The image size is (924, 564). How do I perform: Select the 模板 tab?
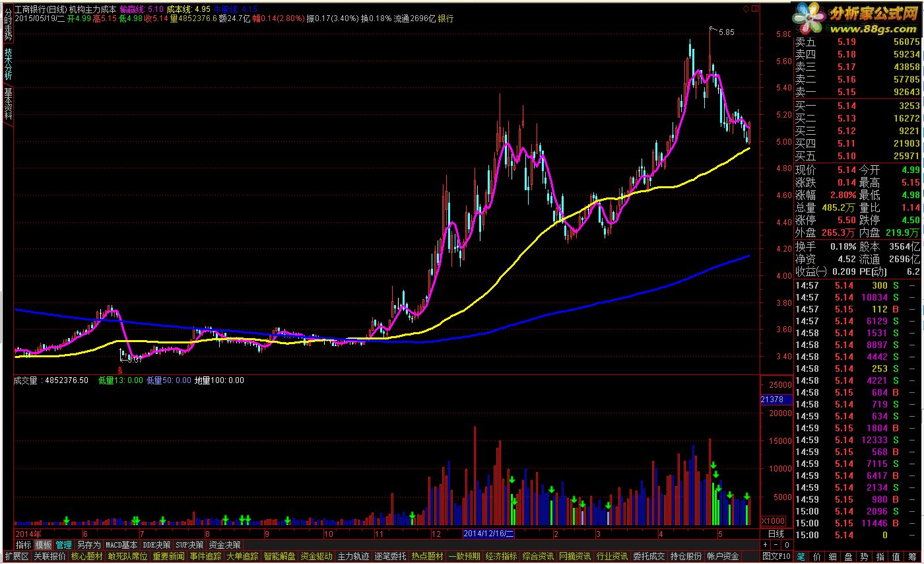[x=44, y=545]
